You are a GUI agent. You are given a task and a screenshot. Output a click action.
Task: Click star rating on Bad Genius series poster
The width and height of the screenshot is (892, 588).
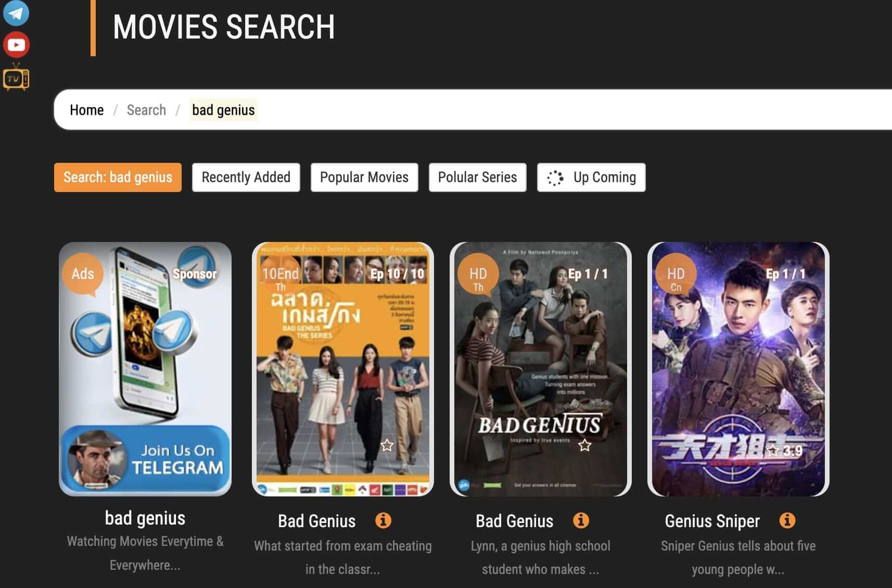point(387,445)
